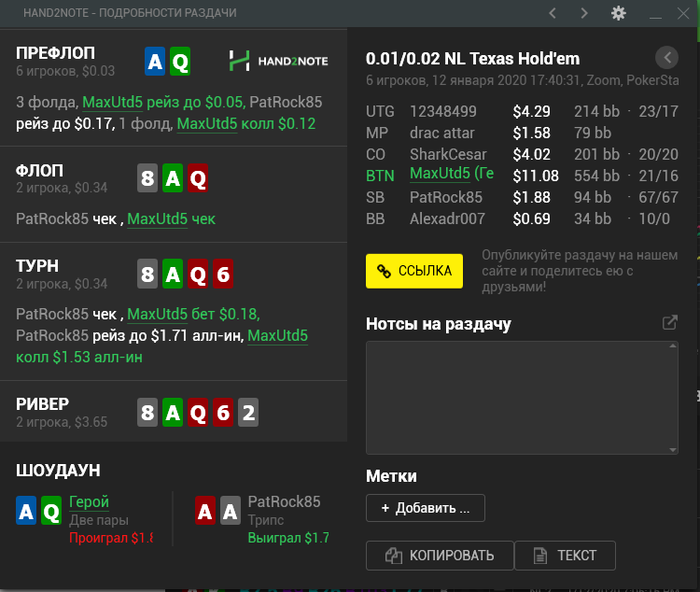Add a tag with Добавить button

tap(425, 508)
